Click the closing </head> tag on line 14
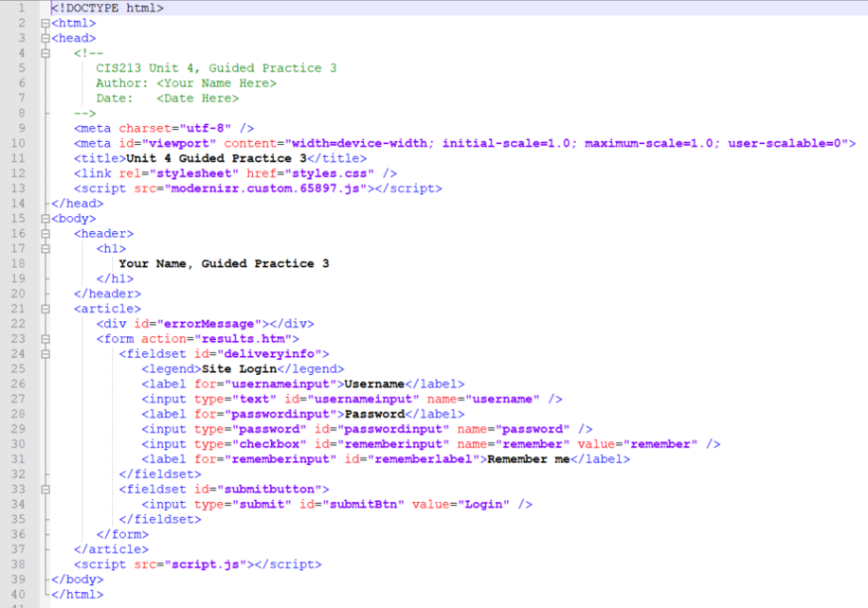Image resolution: width=868 pixels, height=608 pixels. [x=78, y=204]
